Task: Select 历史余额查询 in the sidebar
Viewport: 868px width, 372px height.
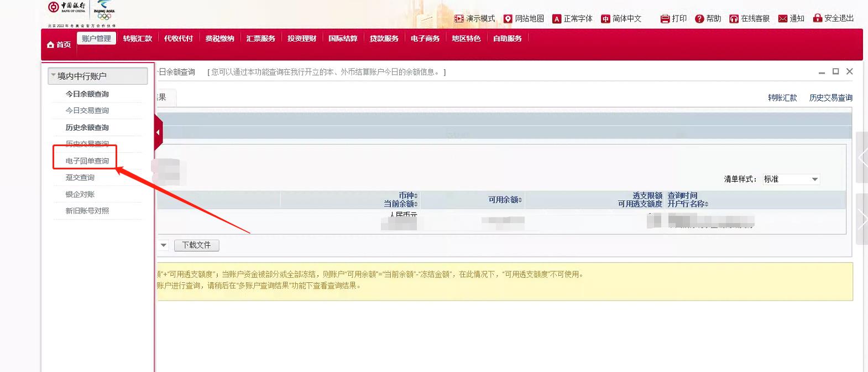Action: [x=87, y=127]
